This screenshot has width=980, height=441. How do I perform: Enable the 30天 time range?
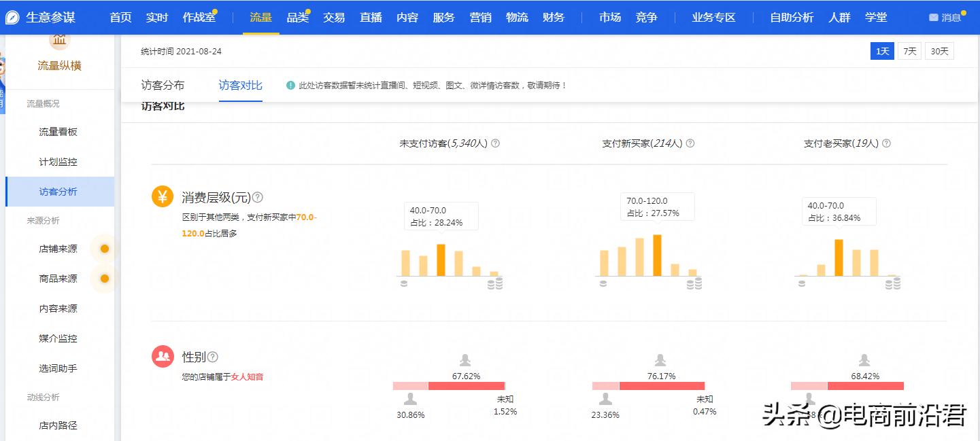point(939,50)
